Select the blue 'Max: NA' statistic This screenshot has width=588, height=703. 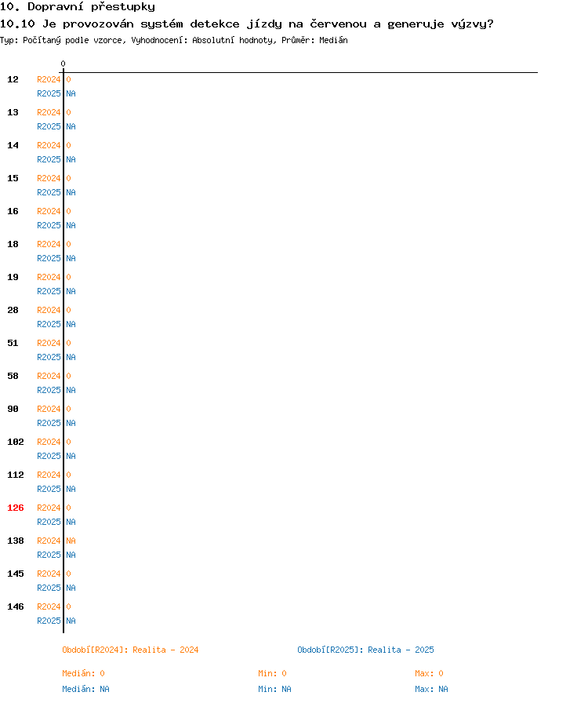431,689
